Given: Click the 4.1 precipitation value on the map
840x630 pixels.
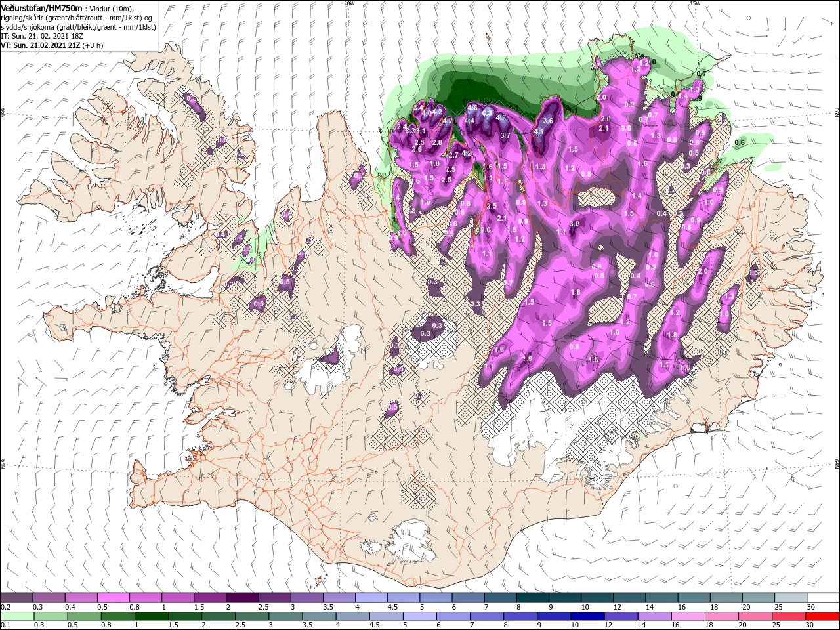Looking at the screenshot, I should [x=538, y=131].
